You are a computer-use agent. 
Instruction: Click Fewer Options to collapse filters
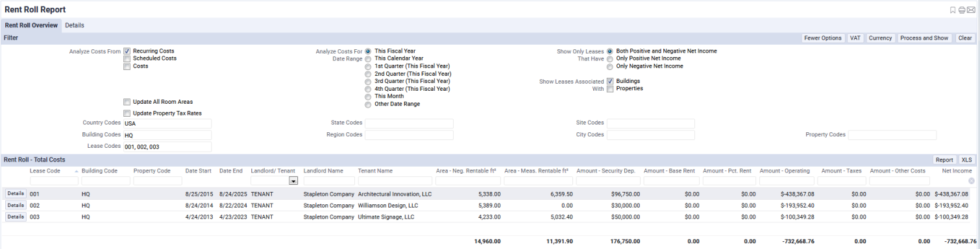tap(823, 38)
